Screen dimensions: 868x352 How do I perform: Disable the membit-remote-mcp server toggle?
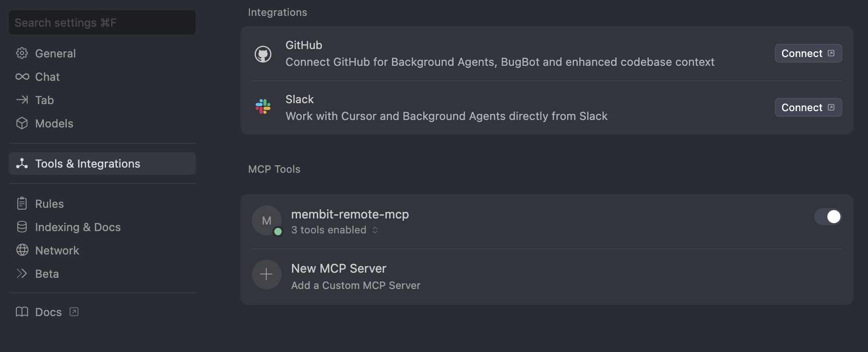point(828,217)
